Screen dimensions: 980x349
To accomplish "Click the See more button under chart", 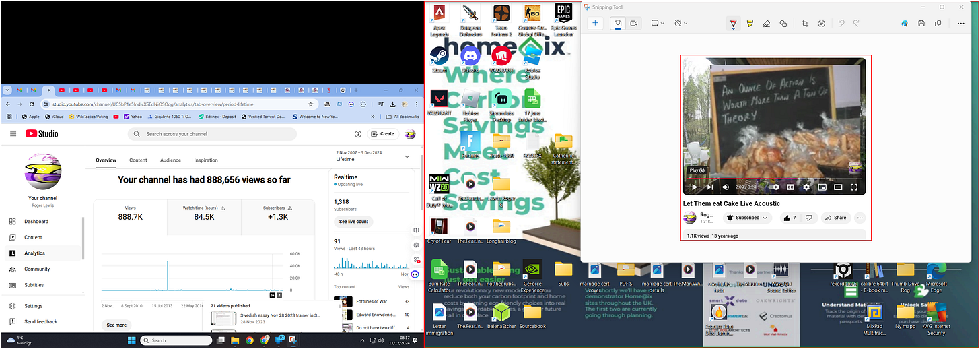I will 116,325.
